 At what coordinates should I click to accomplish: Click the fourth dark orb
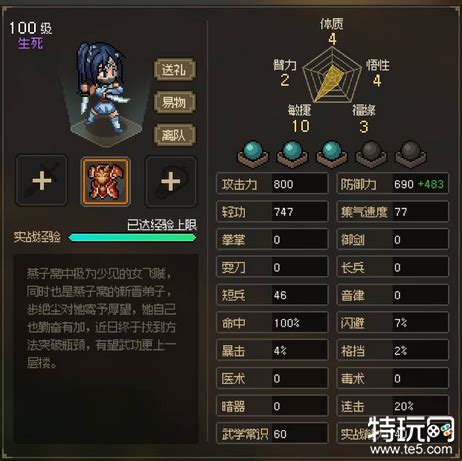point(371,154)
